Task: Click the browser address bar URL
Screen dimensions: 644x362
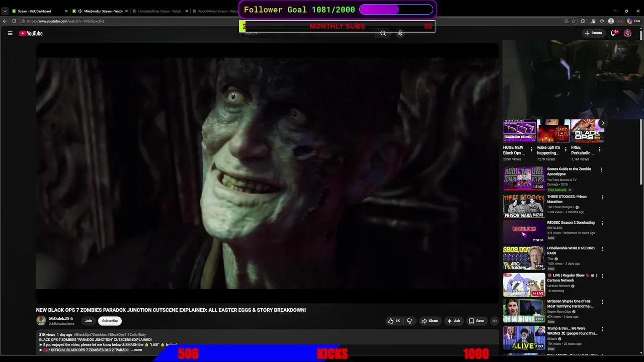Action: click(65, 21)
